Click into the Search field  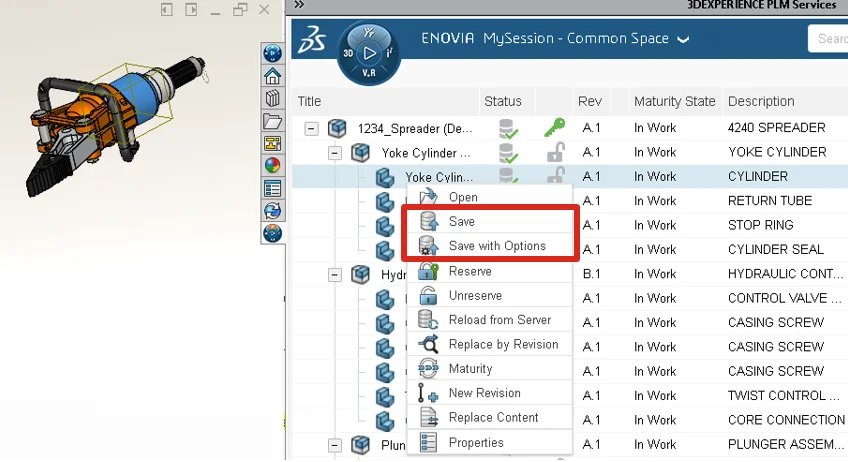pos(828,39)
